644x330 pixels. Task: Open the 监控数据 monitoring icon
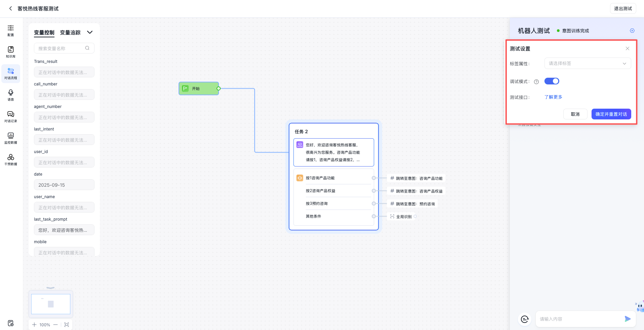11,138
